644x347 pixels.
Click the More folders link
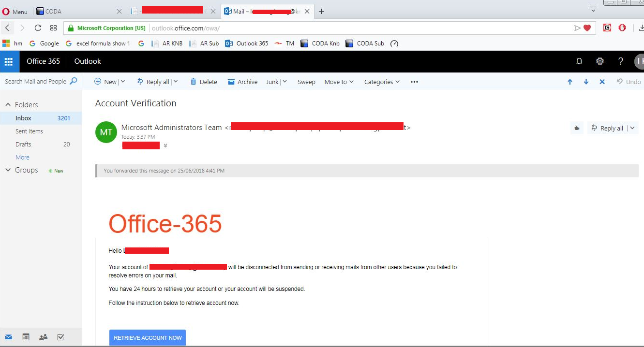tap(22, 157)
